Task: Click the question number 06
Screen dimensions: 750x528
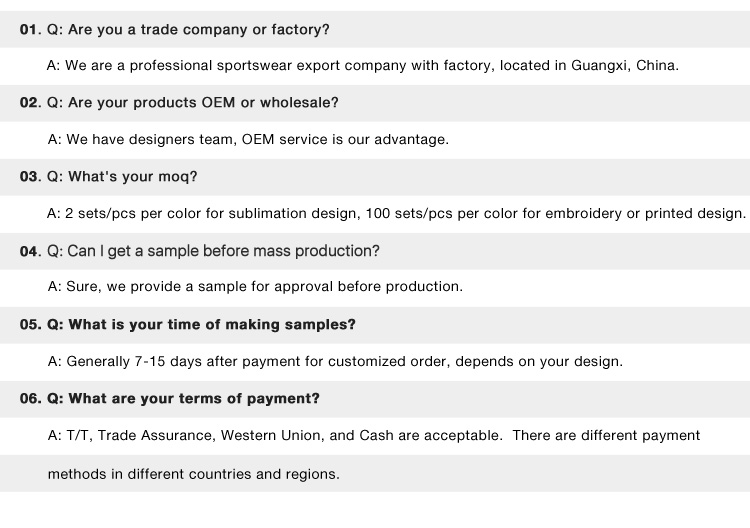Action: [30, 398]
